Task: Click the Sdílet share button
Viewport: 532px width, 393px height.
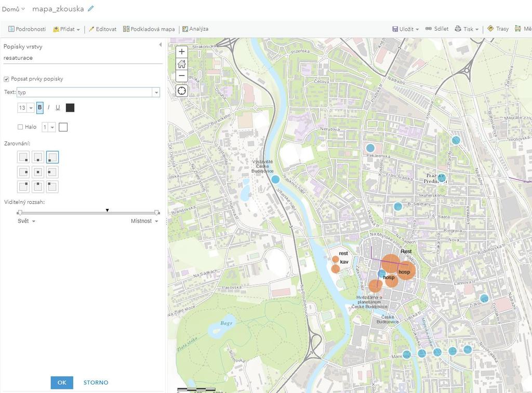Action: pos(437,29)
